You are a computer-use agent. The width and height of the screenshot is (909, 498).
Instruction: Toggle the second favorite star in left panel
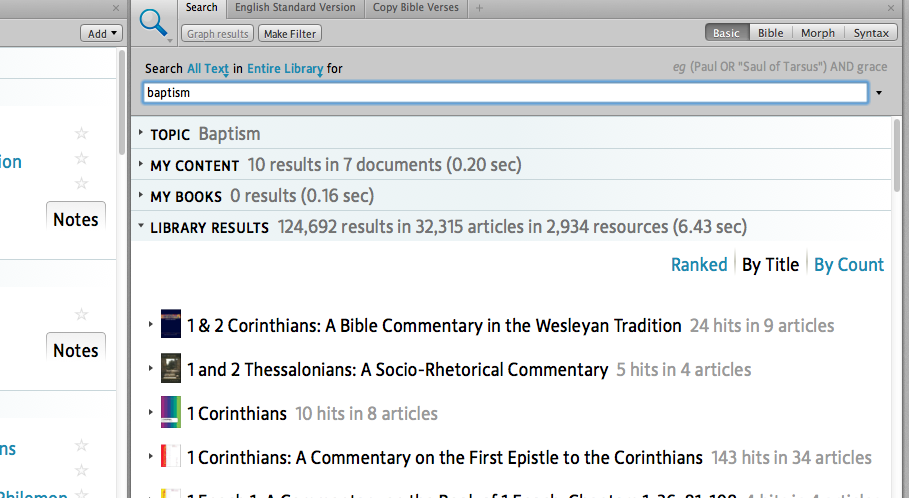tap(82, 159)
